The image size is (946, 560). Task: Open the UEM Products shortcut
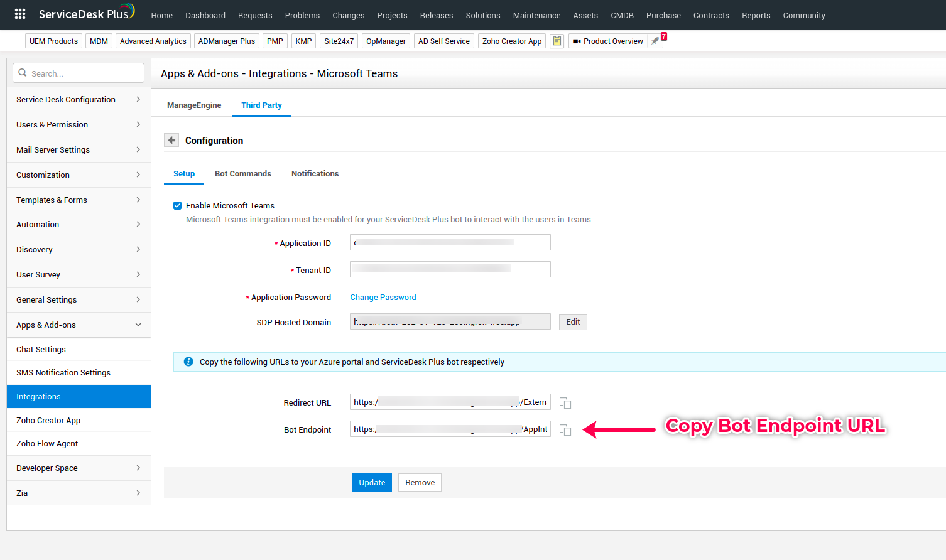click(53, 41)
